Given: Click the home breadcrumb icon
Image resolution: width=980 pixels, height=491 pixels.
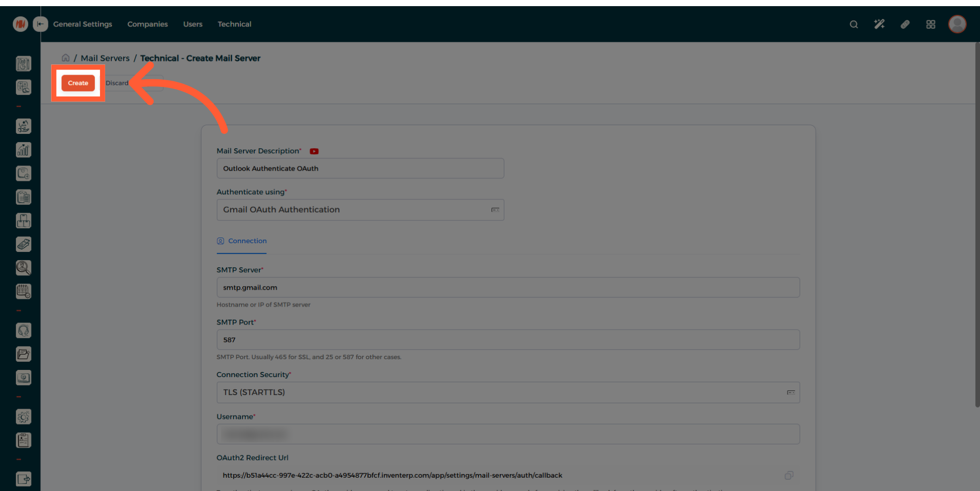Looking at the screenshot, I should coord(66,58).
